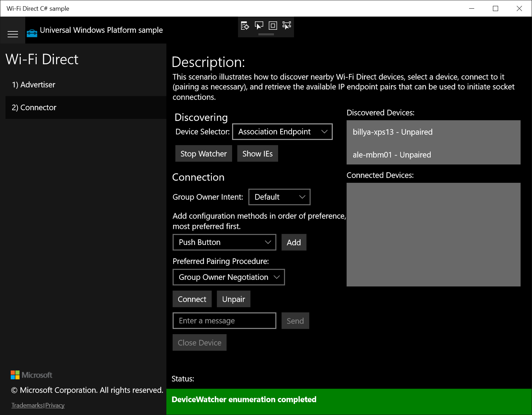Click the Show IEs button
Screen dimensions: 532x415
point(257,154)
